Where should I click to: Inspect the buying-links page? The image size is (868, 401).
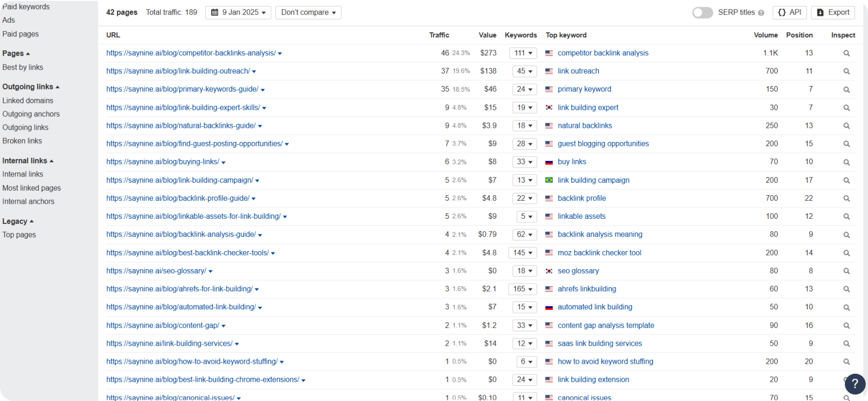(x=846, y=162)
